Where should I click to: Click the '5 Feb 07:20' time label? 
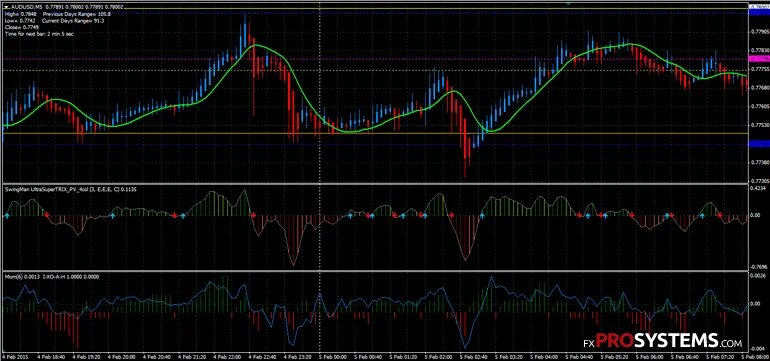719,356
